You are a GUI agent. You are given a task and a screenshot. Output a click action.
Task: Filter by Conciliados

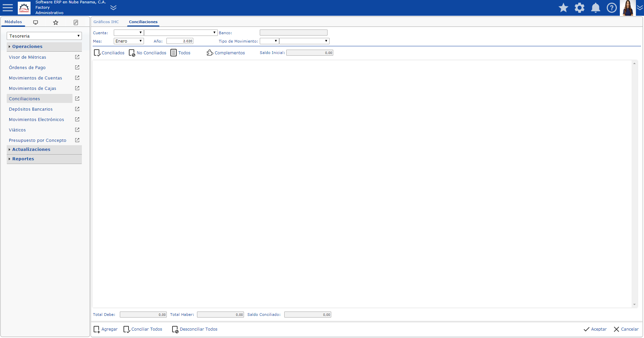tap(109, 53)
